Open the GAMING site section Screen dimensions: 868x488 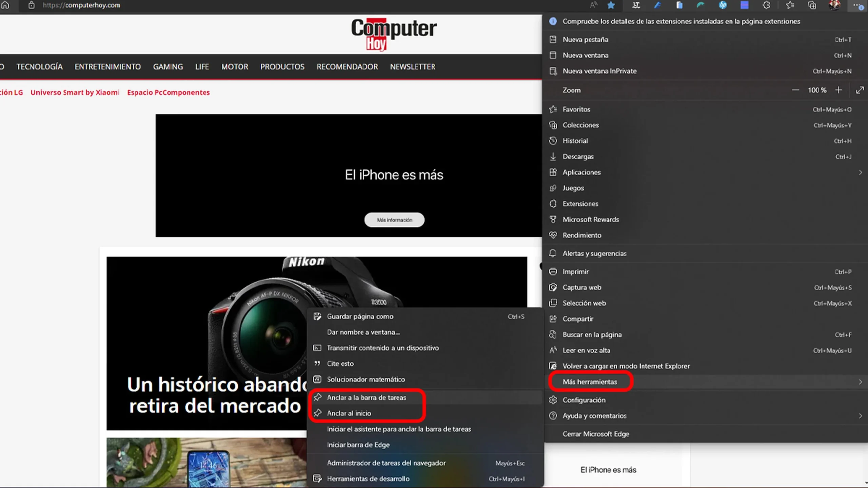pyautogui.click(x=168, y=67)
